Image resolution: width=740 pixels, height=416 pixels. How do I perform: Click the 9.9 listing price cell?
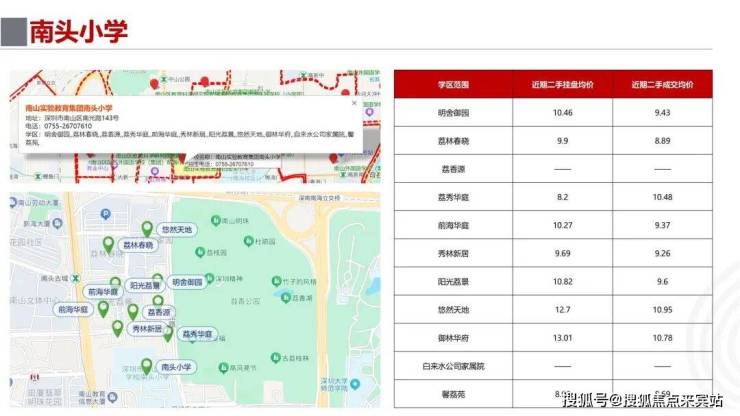[563, 141]
